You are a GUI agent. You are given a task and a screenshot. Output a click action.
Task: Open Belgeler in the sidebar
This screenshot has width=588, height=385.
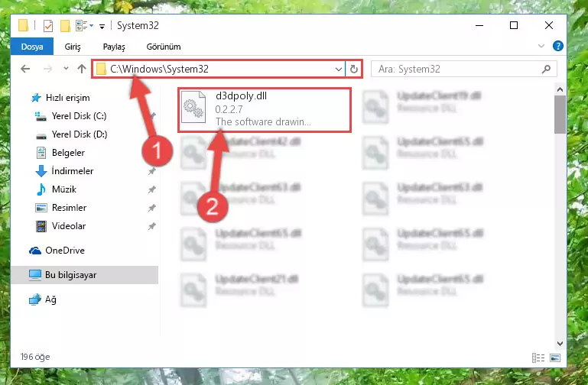tap(68, 153)
